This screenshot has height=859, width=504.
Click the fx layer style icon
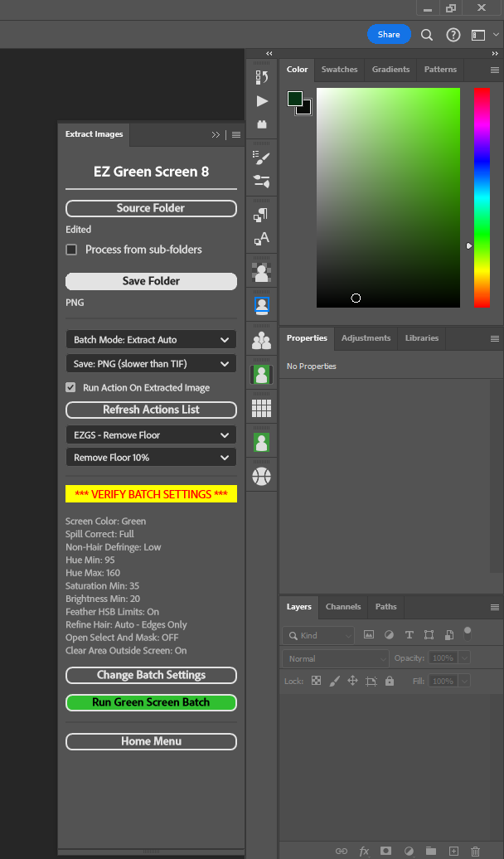(x=364, y=851)
